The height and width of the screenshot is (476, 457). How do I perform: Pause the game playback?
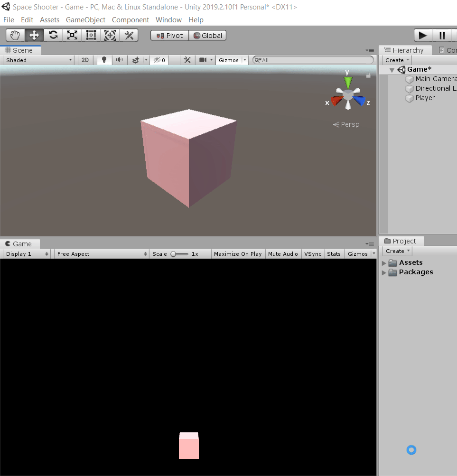point(442,35)
